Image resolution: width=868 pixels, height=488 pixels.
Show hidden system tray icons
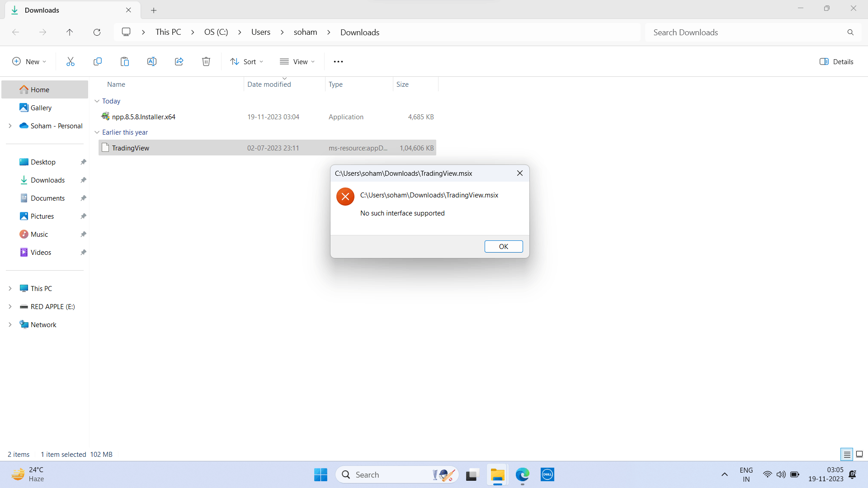click(x=725, y=474)
